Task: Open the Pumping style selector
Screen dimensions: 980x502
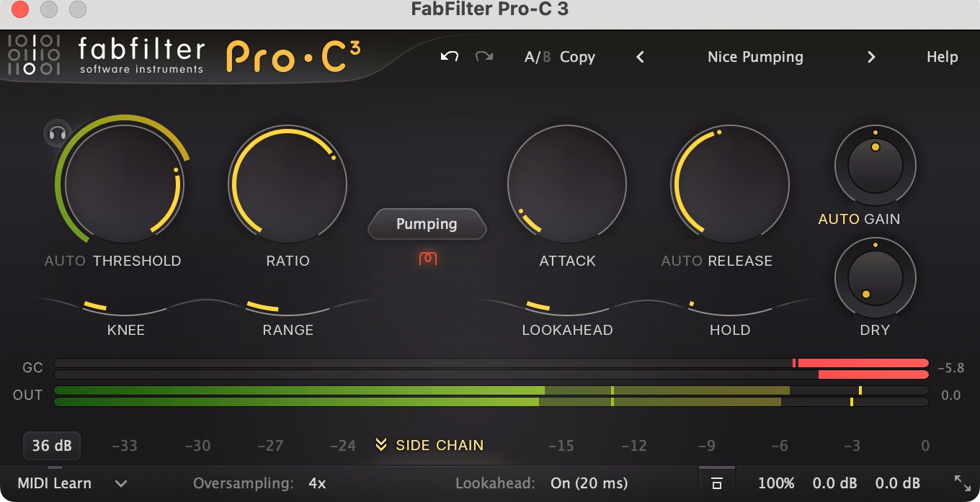Action: (x=427, y=224)
